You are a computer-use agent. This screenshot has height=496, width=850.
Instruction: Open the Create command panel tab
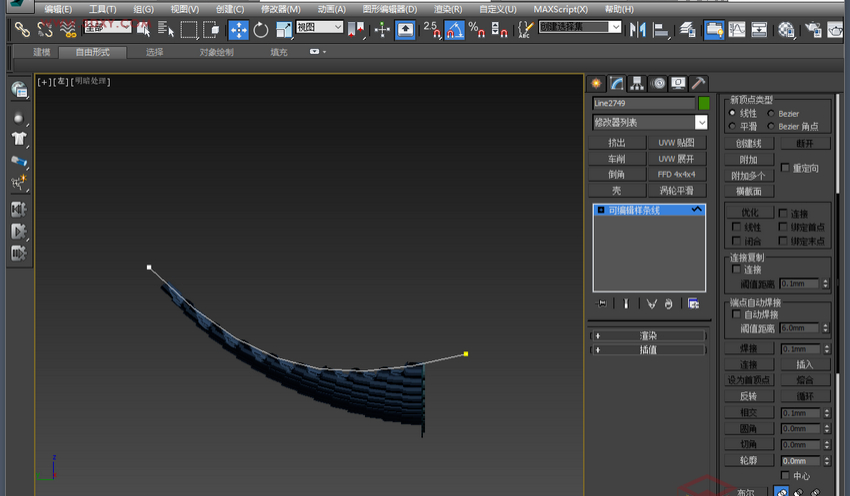click(x=597, y=83)
